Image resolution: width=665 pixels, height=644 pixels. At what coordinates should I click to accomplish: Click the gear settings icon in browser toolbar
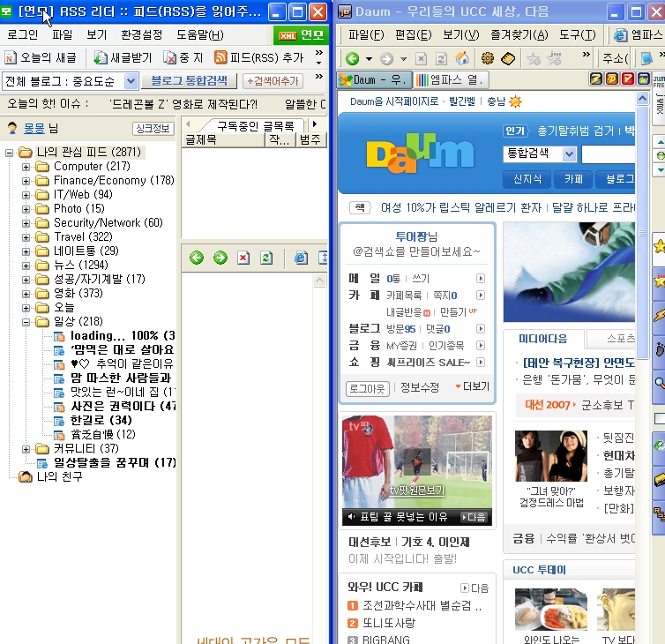(x=488, y=58)
